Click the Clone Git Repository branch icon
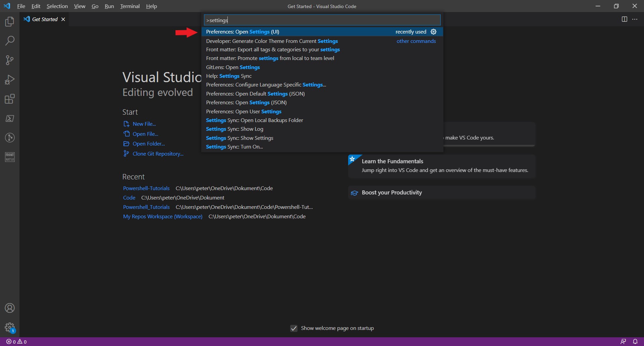Image resolution: width=644 pixels, height=346 pixels. tap(126, 154)
